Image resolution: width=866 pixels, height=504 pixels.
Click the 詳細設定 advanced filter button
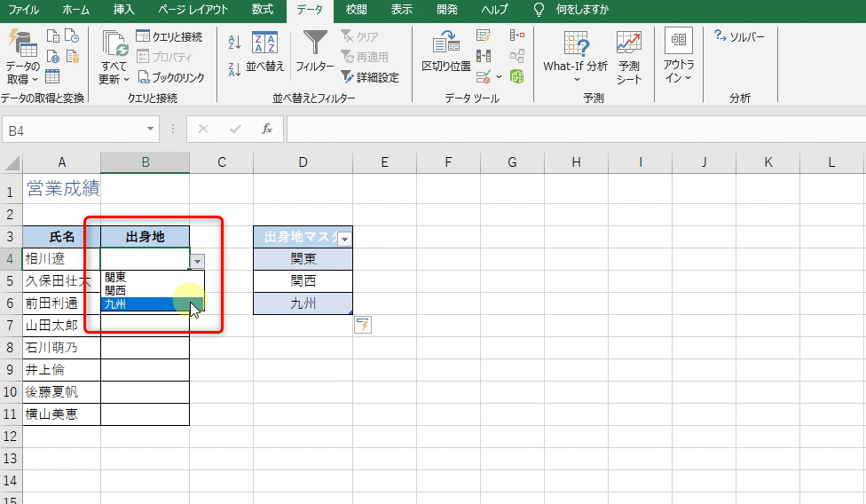click(370, 77)
